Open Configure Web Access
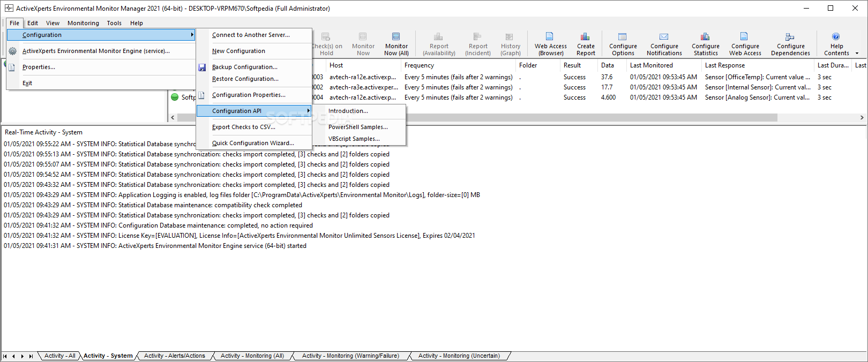 745,44
